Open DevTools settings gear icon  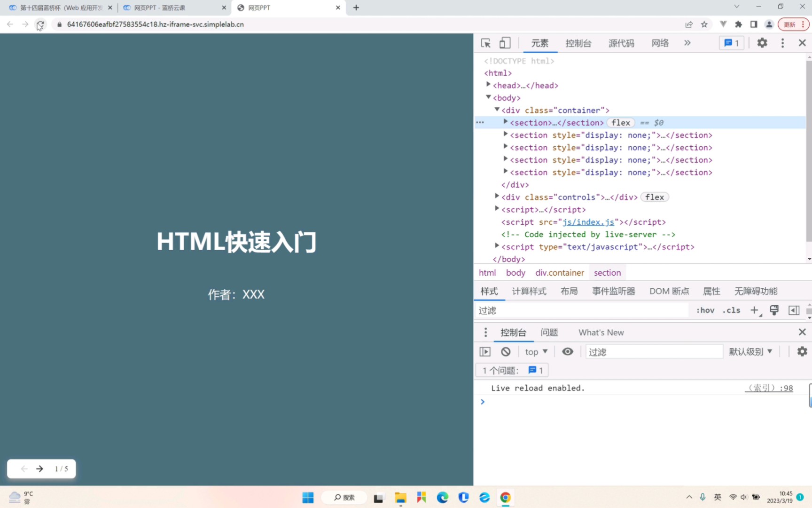[x=762, y=43]
